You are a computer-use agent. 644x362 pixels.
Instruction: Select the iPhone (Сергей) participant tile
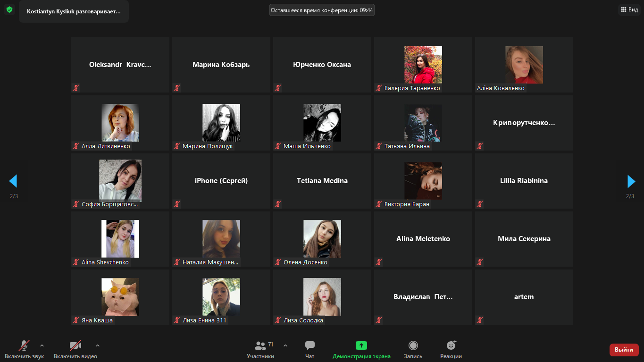221,181
